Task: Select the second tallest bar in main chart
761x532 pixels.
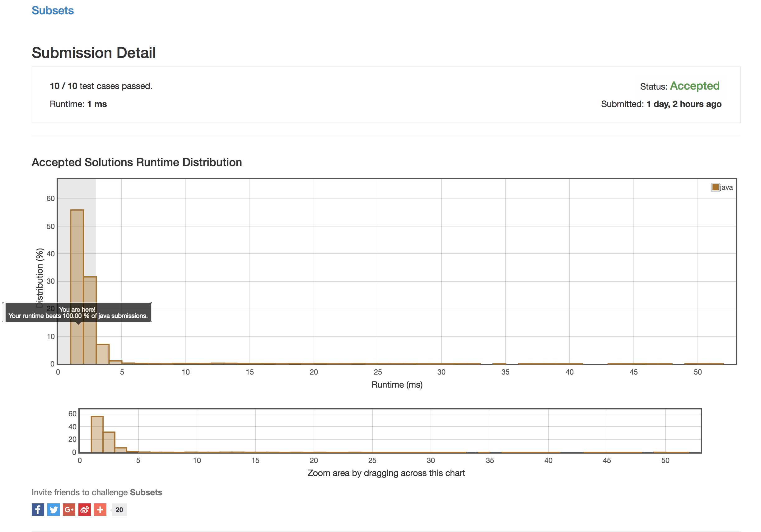Action: tap(90, 320)
